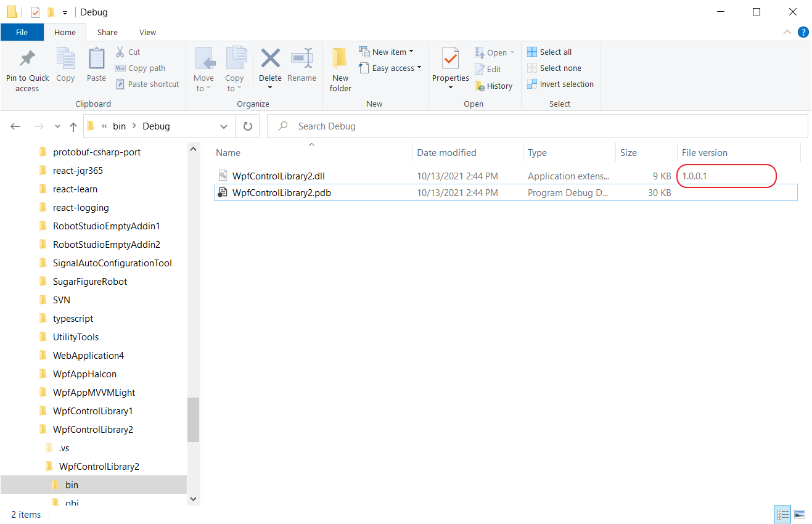
Task: Click Copy path in Clipboard group
Action: coord(140,68)
